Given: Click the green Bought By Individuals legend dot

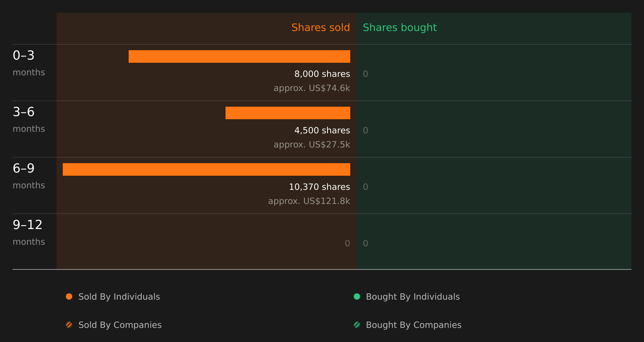Looking at the screenshot, I should (x=357, y=297).
